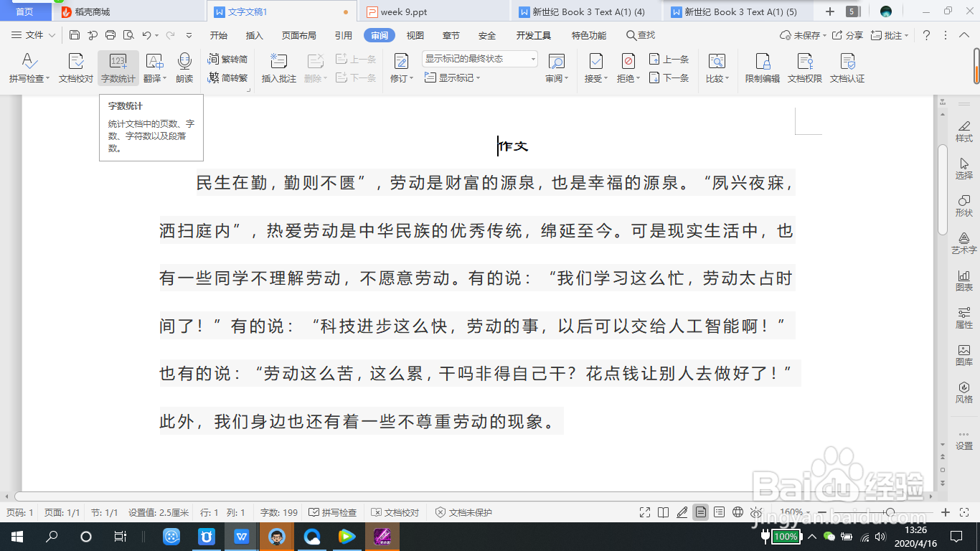Screen dimensions: 980x551
Task: Insert a comment with 插入批注
Action: coord(277,68)
